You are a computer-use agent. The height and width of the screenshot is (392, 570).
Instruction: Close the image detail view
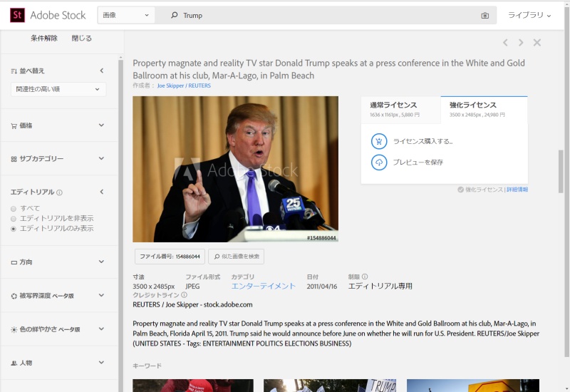(x=537, y=43)
